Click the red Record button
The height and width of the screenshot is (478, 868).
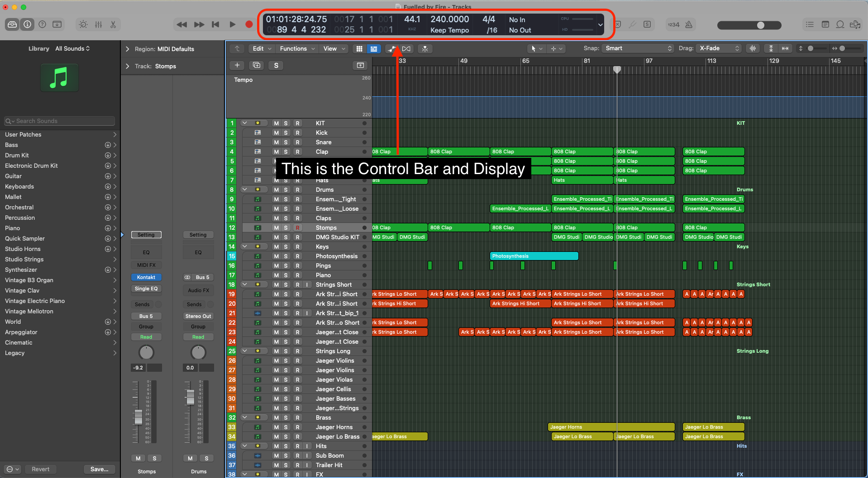[x=249, y=24]
